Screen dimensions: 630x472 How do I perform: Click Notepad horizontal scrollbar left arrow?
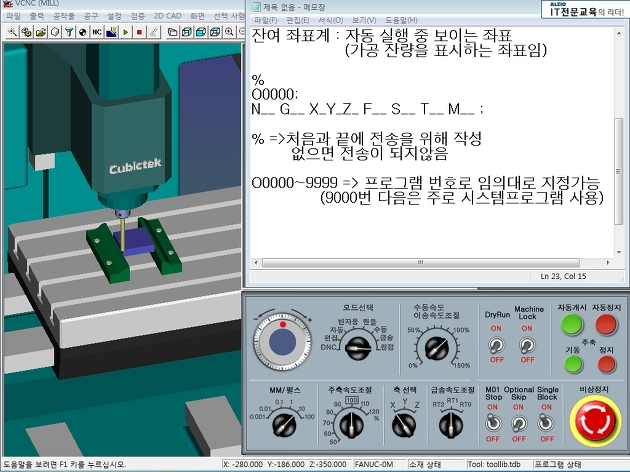(256, 262)
